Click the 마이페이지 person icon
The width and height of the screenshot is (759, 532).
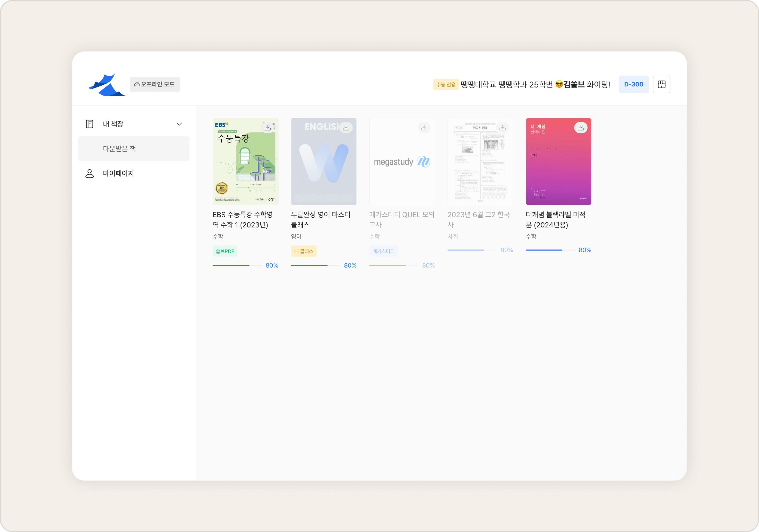pyautogui.click(x=89, y=173)
